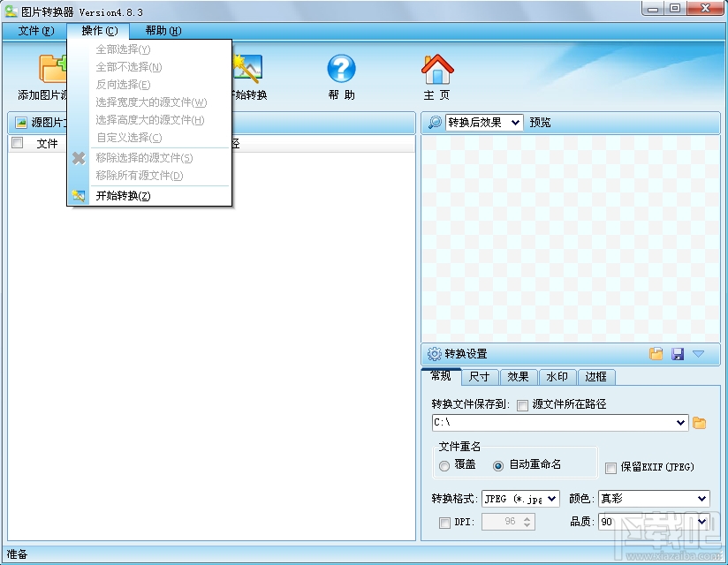
Task: Switch to the 水印 watermark tab
Action: tap(557, 377)
